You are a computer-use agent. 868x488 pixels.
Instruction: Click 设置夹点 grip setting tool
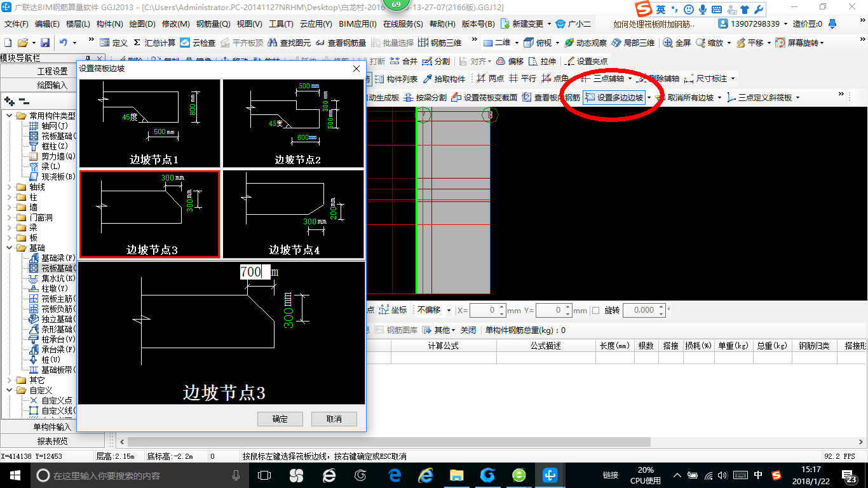tap(586, 61)
